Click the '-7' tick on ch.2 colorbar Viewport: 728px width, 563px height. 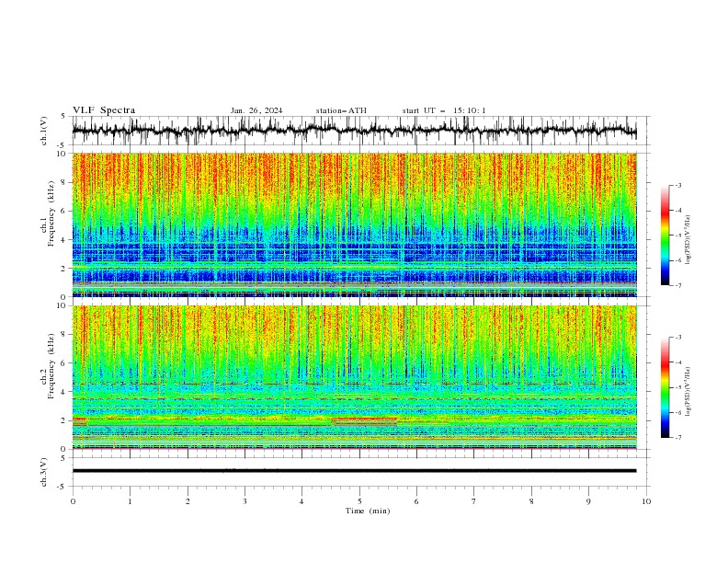[678, 437]
